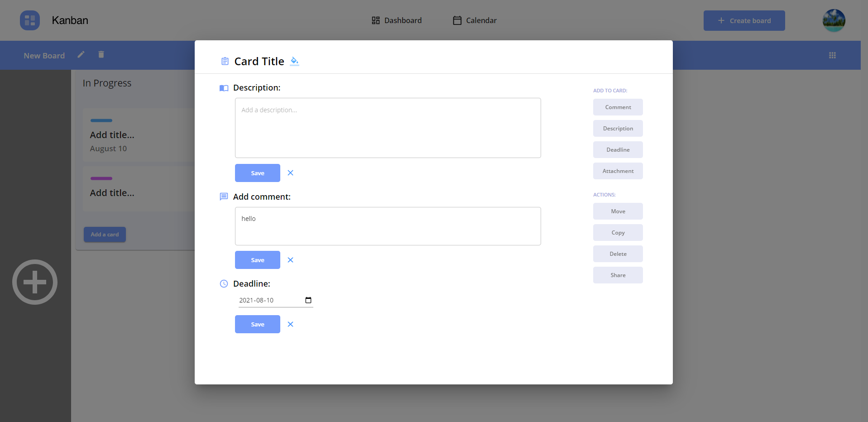Rename the board using the pencil icon

[81, 54]
